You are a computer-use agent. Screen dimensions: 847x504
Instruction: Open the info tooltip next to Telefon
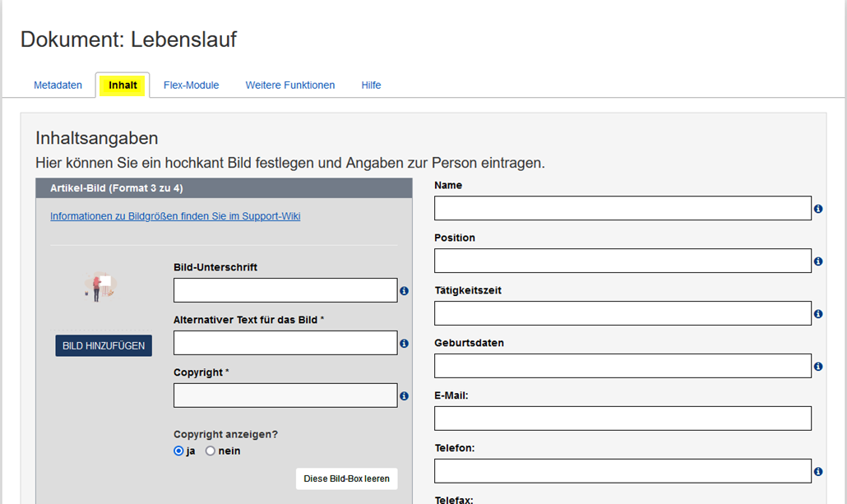818,471
